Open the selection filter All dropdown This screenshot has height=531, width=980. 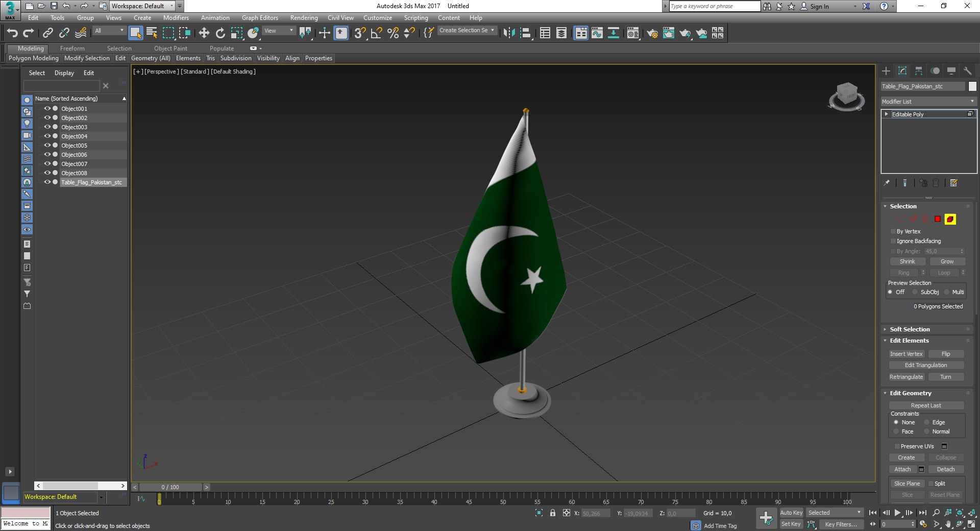[x=109, y=31]
